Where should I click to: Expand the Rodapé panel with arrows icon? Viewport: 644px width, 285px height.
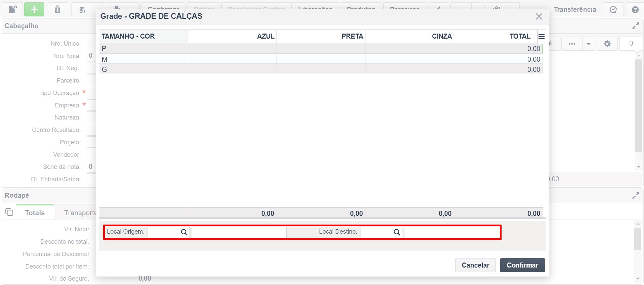(x=636, y=195)
